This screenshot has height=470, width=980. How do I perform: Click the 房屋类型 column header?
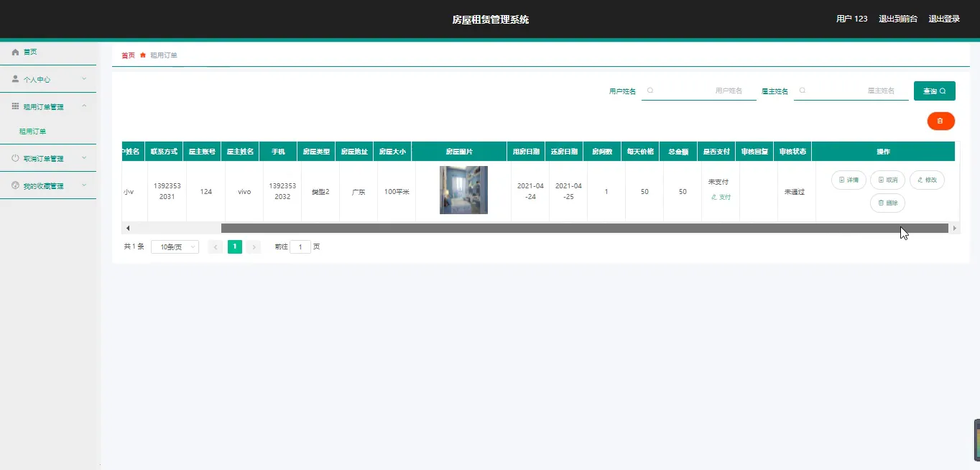coord(316,152)
